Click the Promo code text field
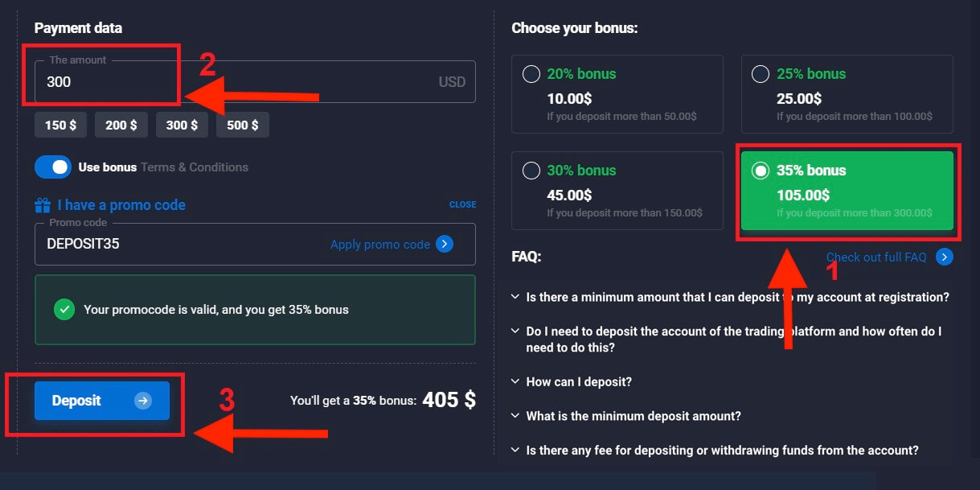Screen dimensions: 980x490 click(x=177, y=244)
